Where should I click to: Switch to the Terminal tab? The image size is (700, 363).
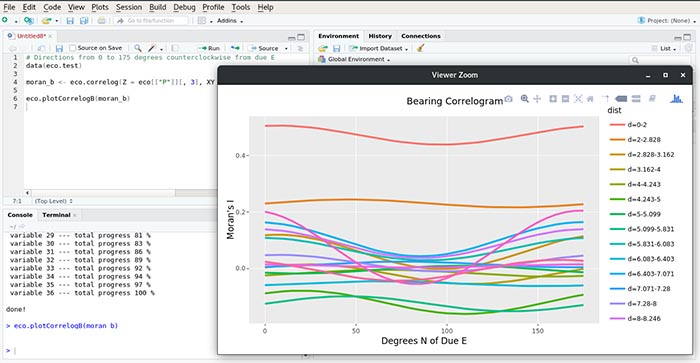pyautogui.click(x=56, y=215)
